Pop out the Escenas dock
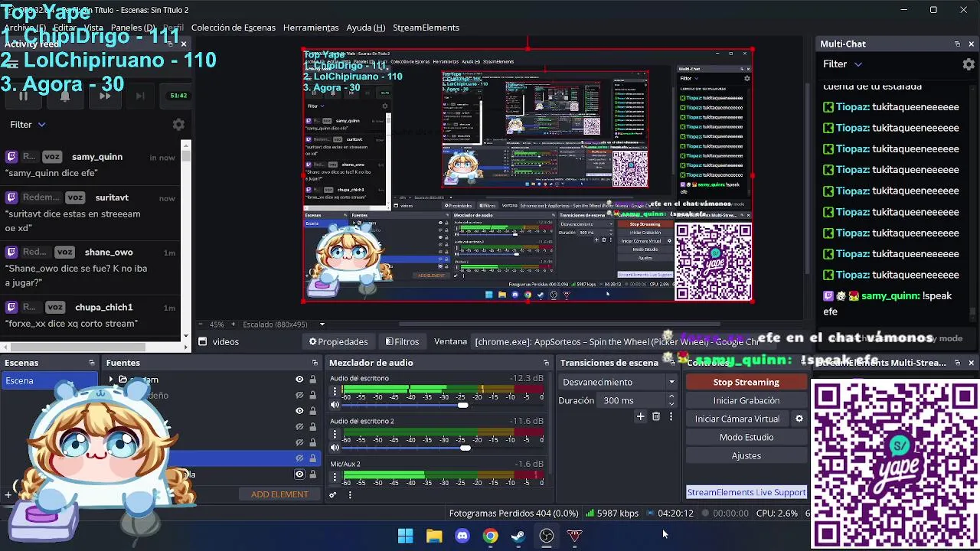 (x=92, y=363)
